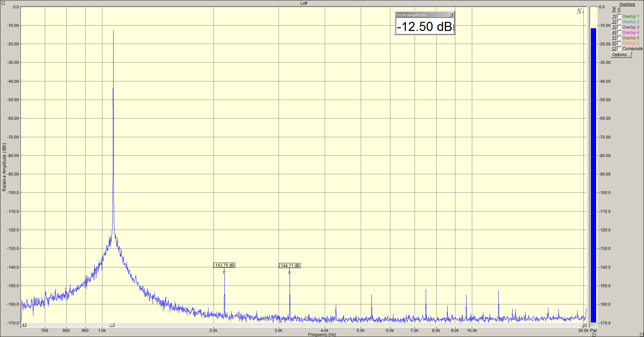644x337 pixels.
Task: Open the overlay Options... dialog
Action: click(x=621, y=55)
